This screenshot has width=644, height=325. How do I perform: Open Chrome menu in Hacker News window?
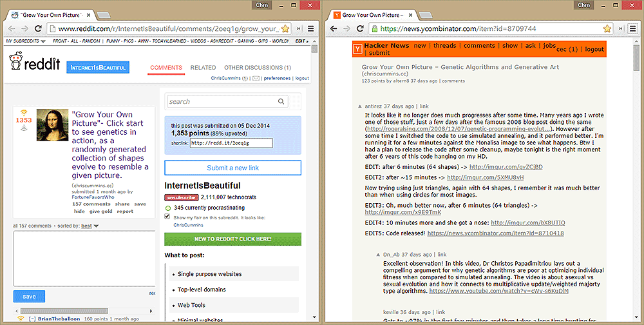[632, 29]
